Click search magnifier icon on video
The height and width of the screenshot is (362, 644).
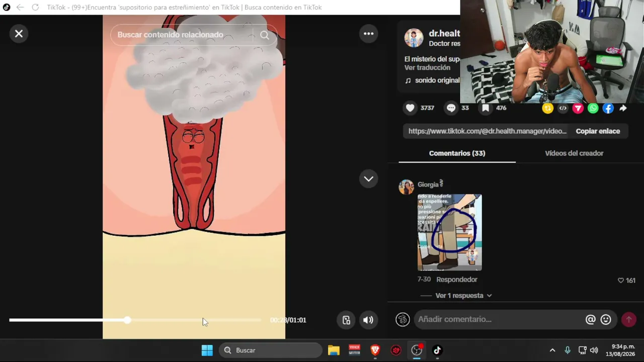point(265,35)
